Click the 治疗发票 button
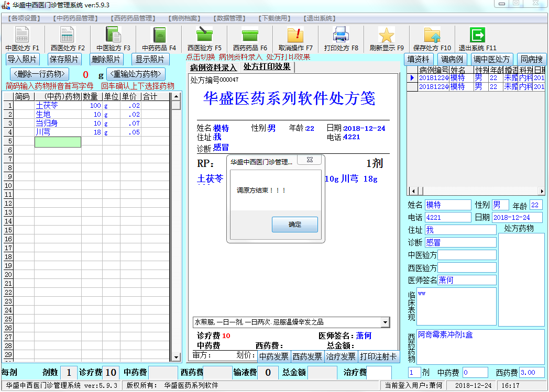 point(341,356)
